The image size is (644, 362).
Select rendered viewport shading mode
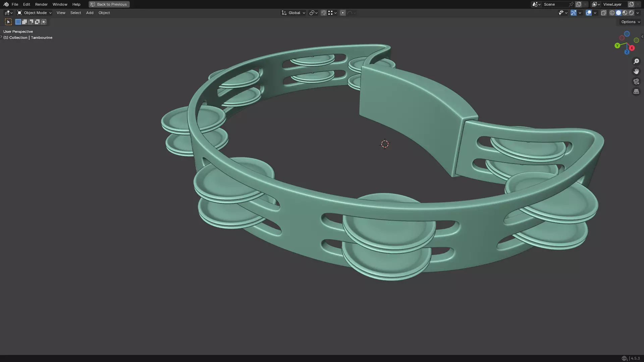[631, 13]
